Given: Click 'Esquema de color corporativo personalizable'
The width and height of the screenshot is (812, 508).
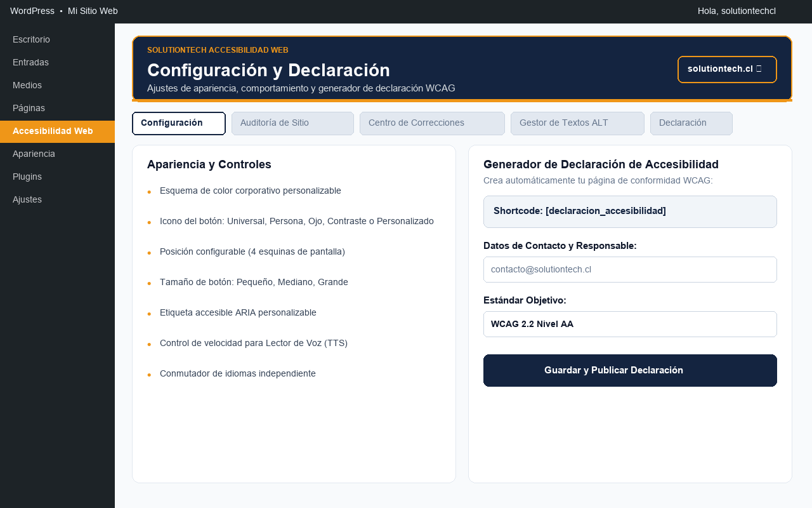Looking at the screenshot, I should click(251, 190).
